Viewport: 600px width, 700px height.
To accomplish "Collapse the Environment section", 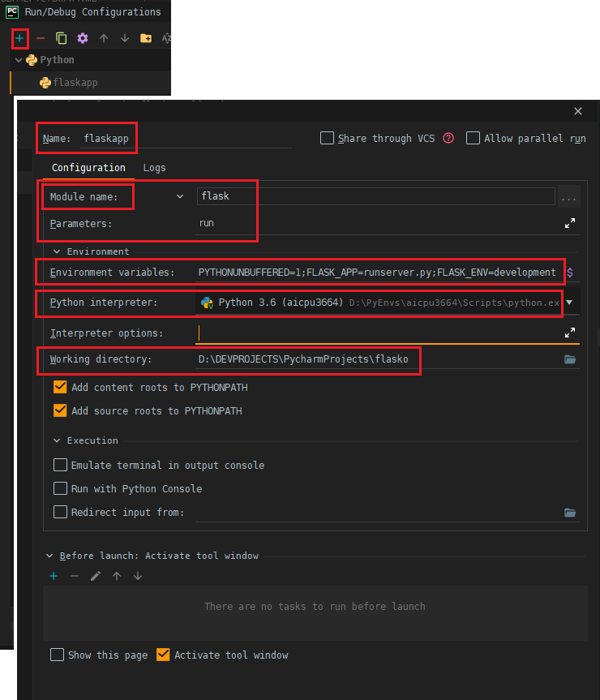I will click(x=57, y=251).
